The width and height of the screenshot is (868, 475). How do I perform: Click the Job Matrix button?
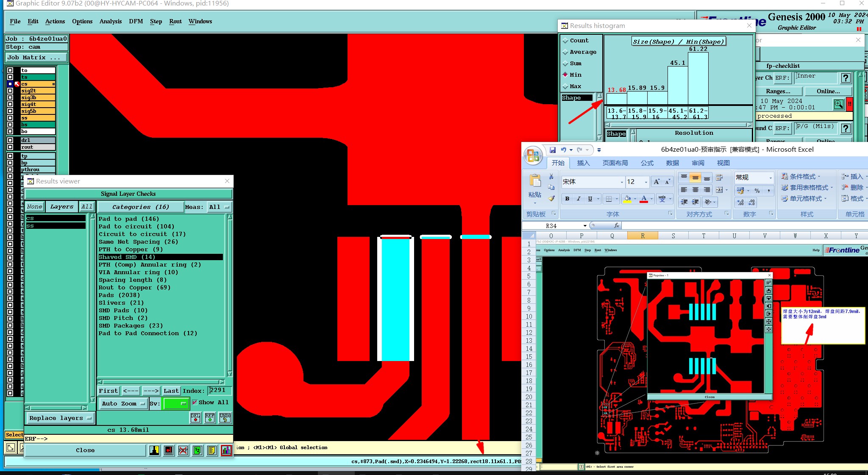click(36, 58)
